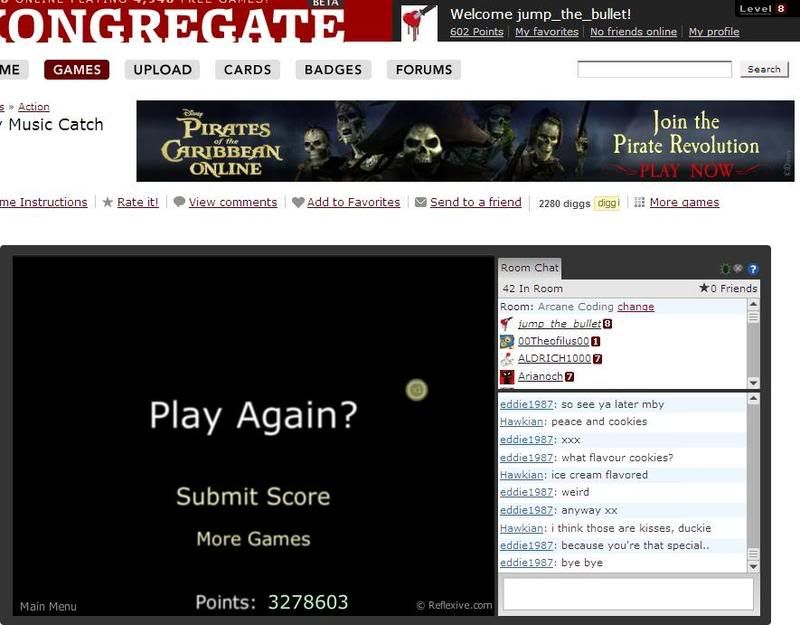
Task: Click the envelope icon for Send to a friend
Action: 421,202
